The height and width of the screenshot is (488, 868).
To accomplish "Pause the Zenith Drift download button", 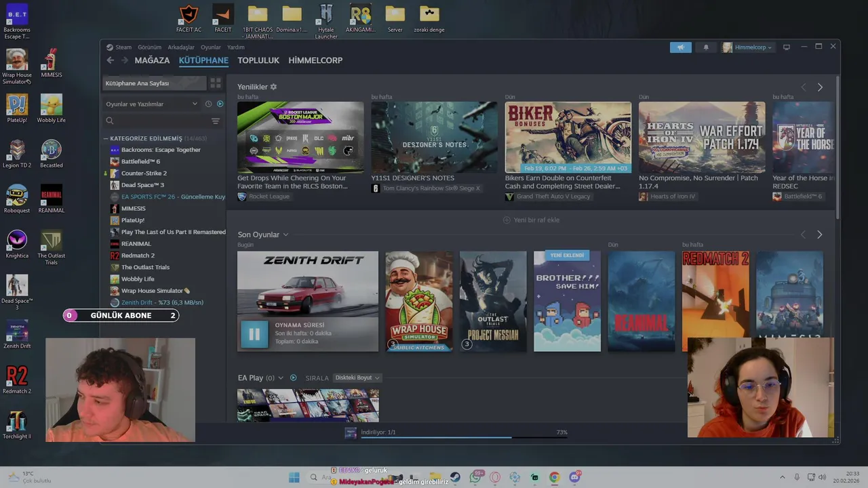I will click(x=254, y=334).
